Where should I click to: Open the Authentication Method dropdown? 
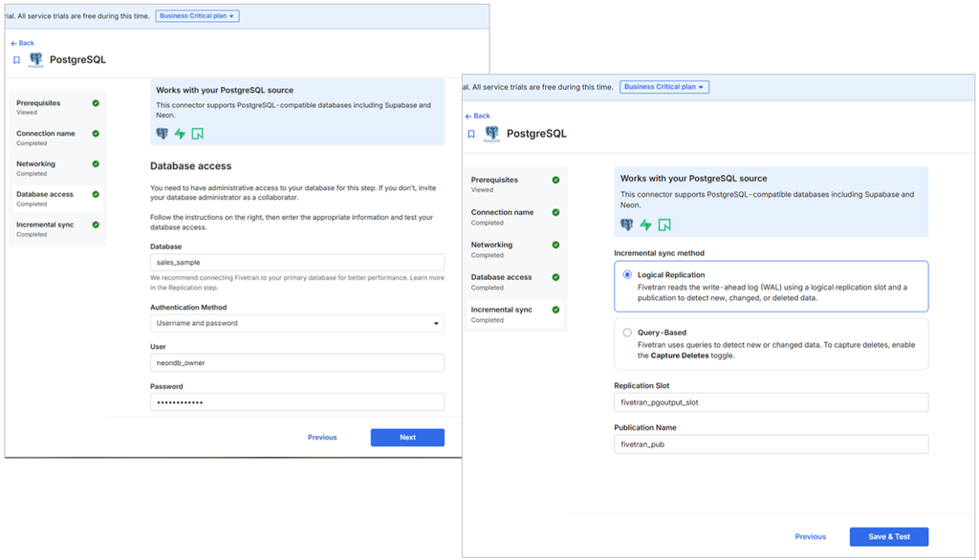(x=297, y=323)
